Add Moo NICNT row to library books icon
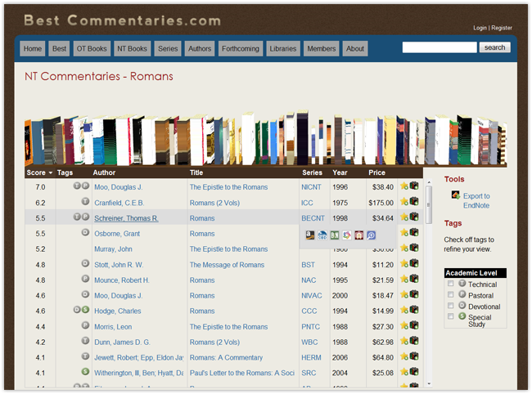 coord(414,186)
